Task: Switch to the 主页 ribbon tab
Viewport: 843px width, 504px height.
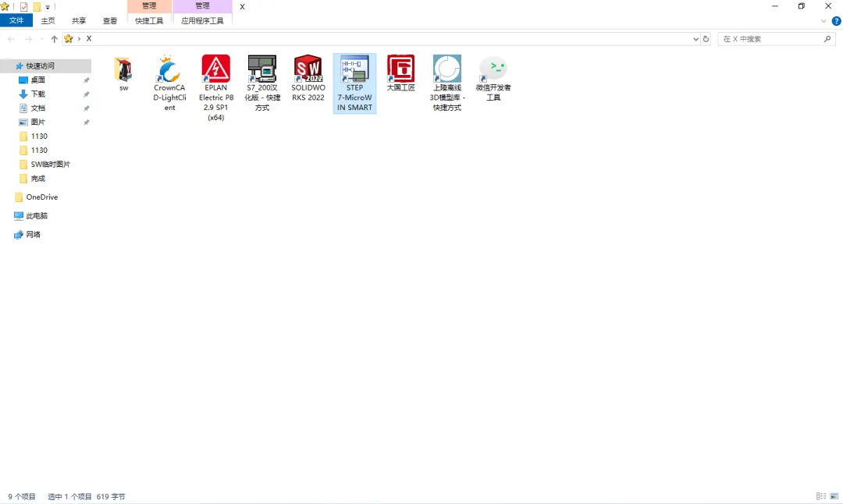Action: 48,20
